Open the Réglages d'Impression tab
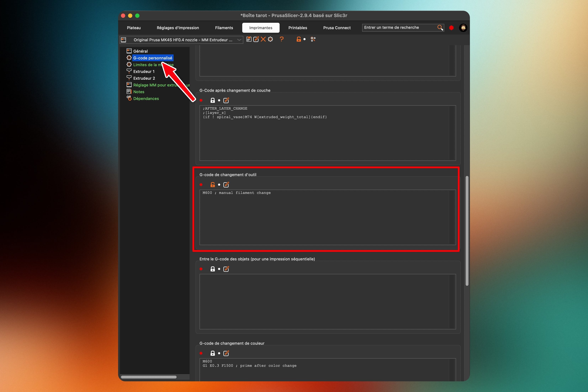The width and height of the screenshot is (588, 392). click(178, 28)
